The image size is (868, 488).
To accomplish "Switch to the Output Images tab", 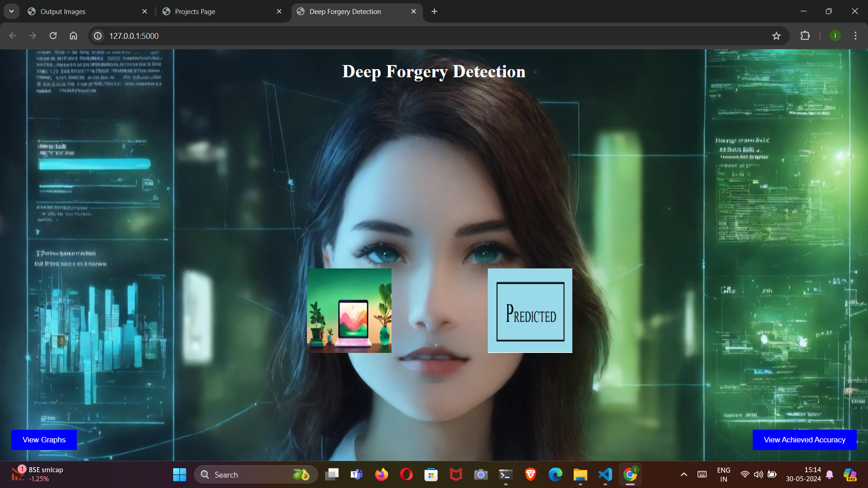I will click(x=63, y=11).
